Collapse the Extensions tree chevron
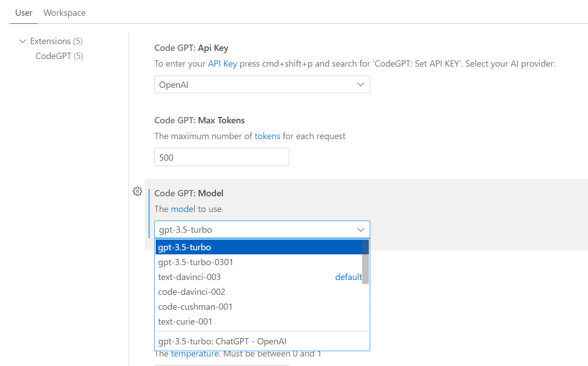 [22, 41]
